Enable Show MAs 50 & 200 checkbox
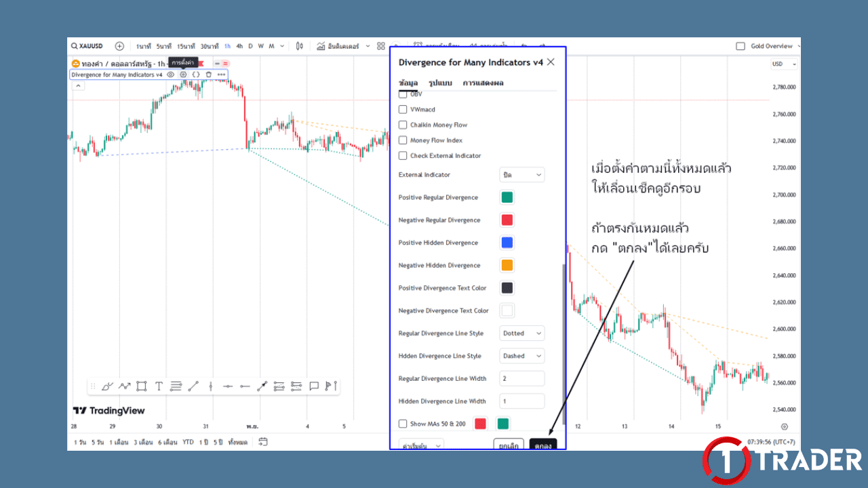Screen dimensions: 868x488 [403, 424]
